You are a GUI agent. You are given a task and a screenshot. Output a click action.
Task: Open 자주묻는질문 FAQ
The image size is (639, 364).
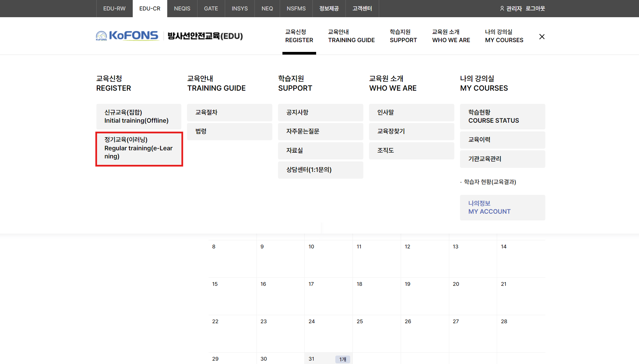click(x=321, y=131)
